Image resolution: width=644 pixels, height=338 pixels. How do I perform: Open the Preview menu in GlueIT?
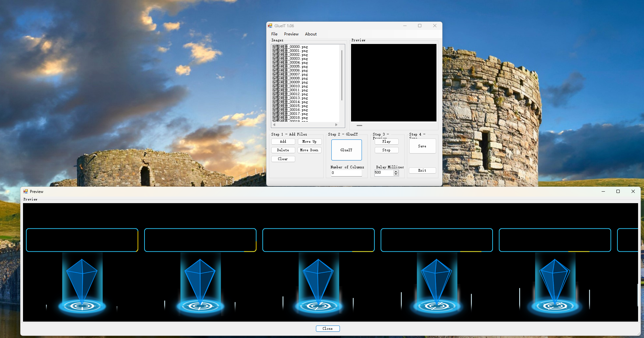click(291, 34)
